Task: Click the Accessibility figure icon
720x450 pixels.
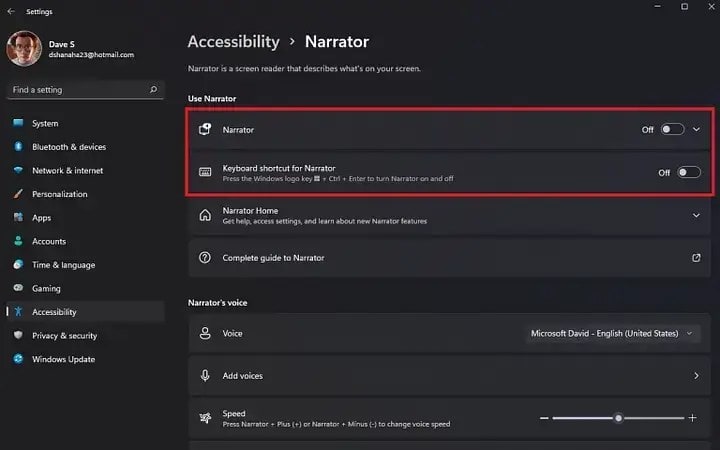Action: pyautogui.click(x=18, y=311)
